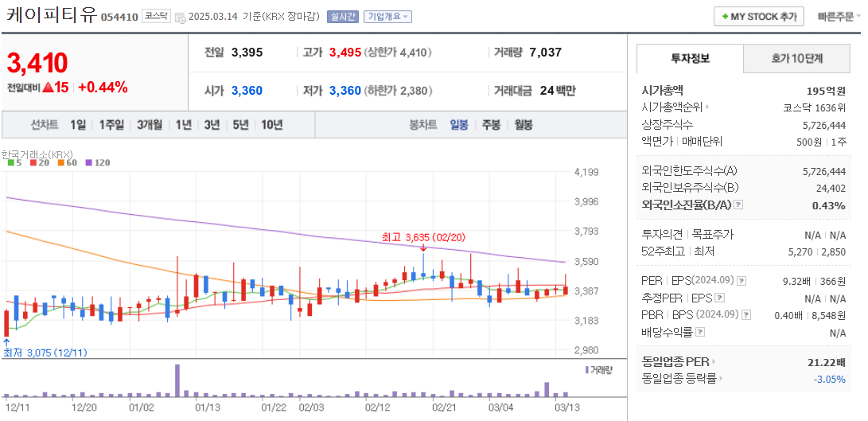This screenshot has height=421, width=868.
Task: Click 시가총액 value 195억원
Action: click(827, 91)
